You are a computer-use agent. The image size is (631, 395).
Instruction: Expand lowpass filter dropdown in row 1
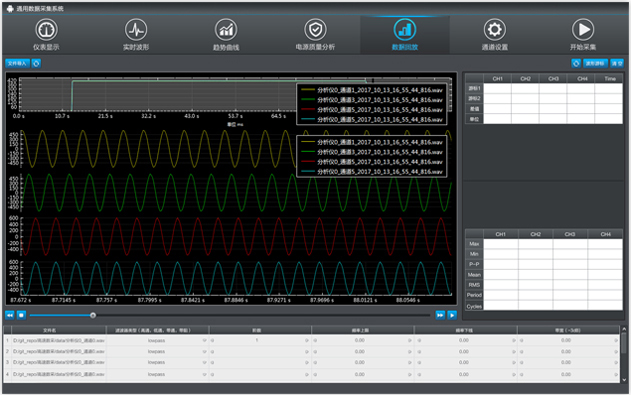click(x=204, y=341)
